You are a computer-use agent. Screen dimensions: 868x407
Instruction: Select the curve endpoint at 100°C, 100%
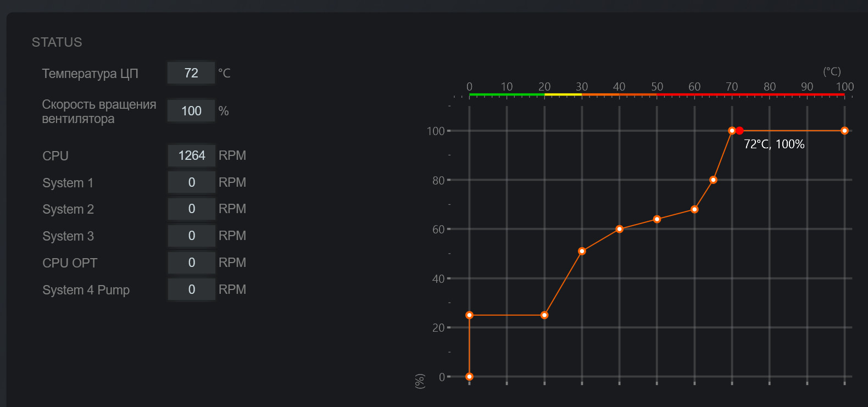pos(844,131)
